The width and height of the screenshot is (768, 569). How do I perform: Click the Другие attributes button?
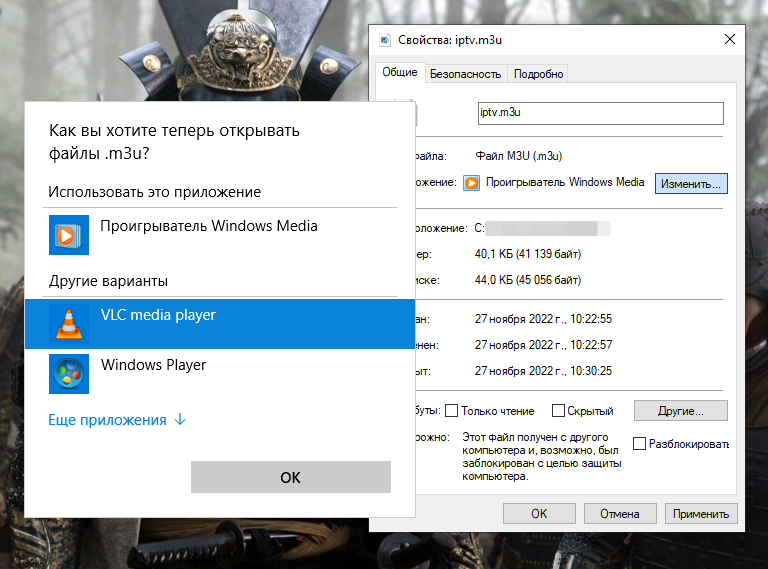(x=681, y=411)
